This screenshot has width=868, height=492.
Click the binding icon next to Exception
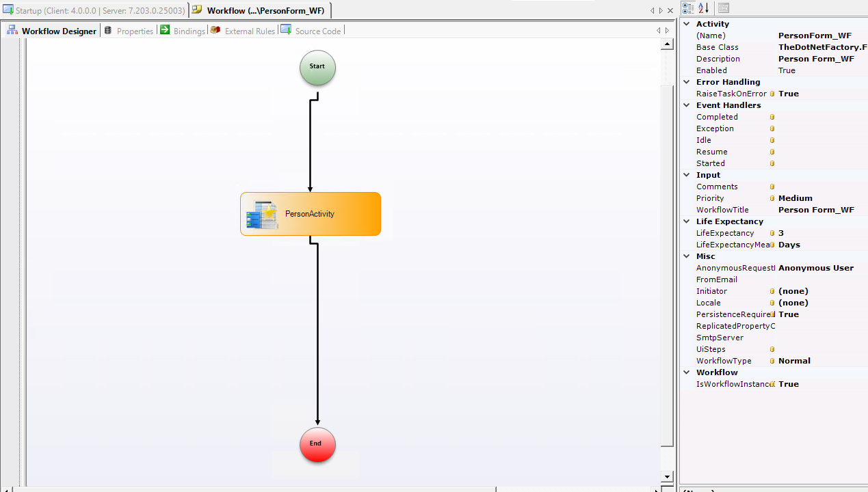point(772,128)
